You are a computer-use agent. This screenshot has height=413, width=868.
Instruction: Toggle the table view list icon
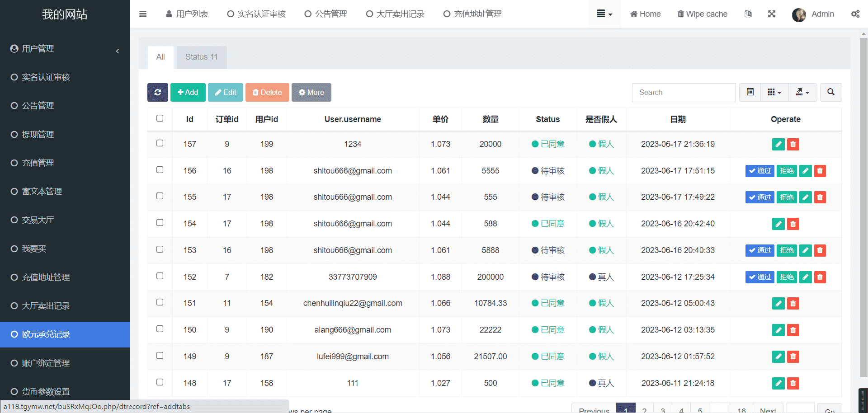pos(750,92)
